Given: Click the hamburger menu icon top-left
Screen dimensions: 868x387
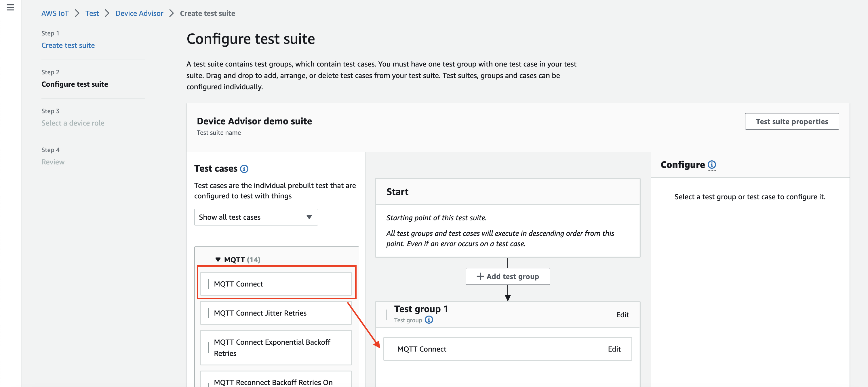Looking at the screenshot, I should pos(11,13).
